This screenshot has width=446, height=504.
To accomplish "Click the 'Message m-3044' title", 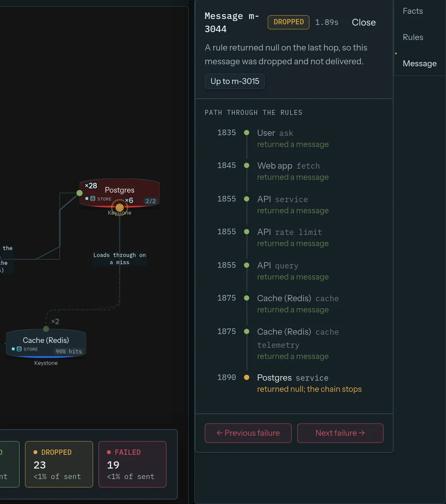I will click(232, 22).
